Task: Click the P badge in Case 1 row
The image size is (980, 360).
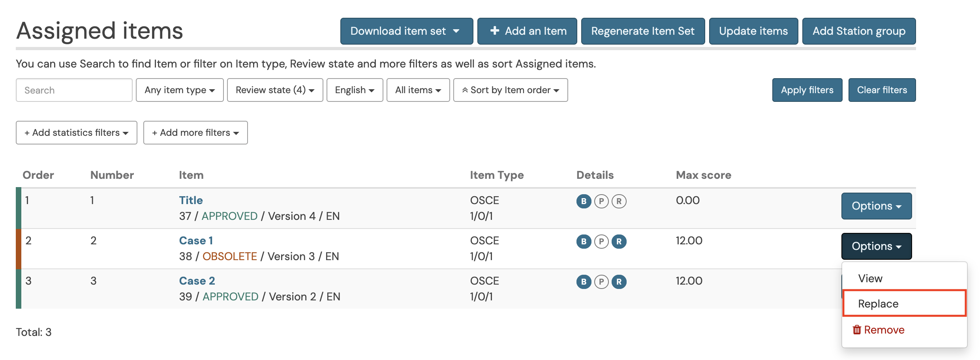Action: point(601,242)
